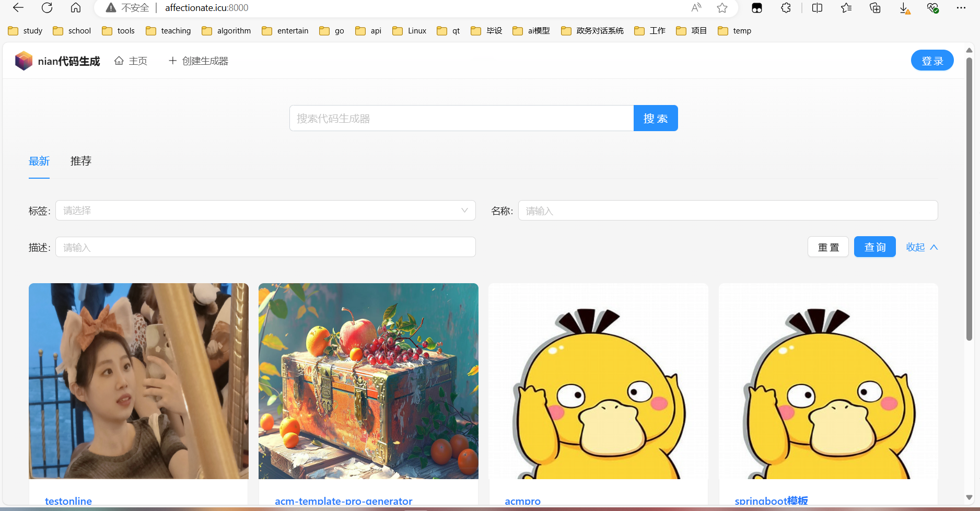
Task: Open the go bookmarks folder
Action: pos(332,31)
